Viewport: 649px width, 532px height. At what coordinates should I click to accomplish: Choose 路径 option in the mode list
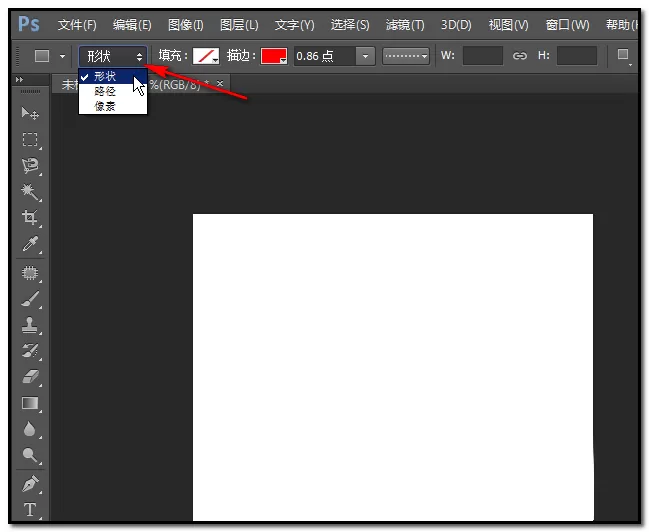point(113,91)
